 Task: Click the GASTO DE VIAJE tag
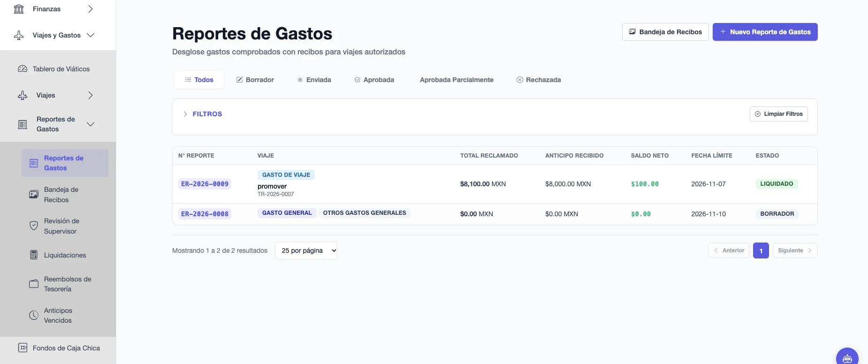click(x=286, y=175)
